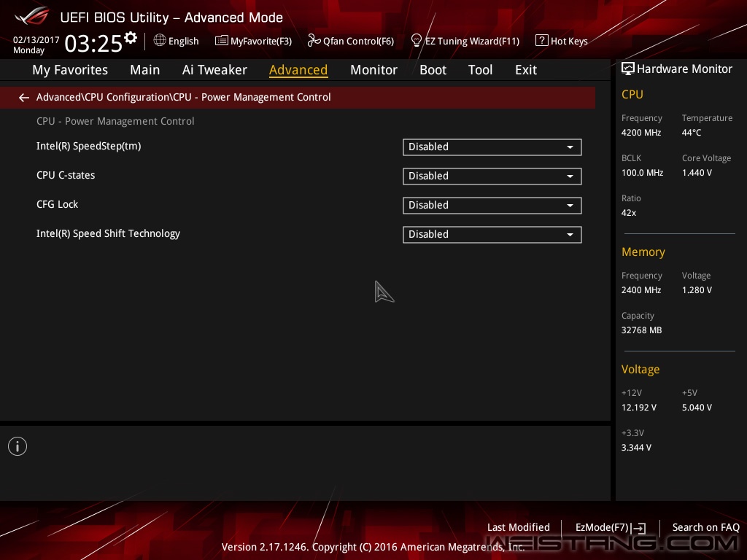Click the Hardware Monitor display icon

[628, 69]
